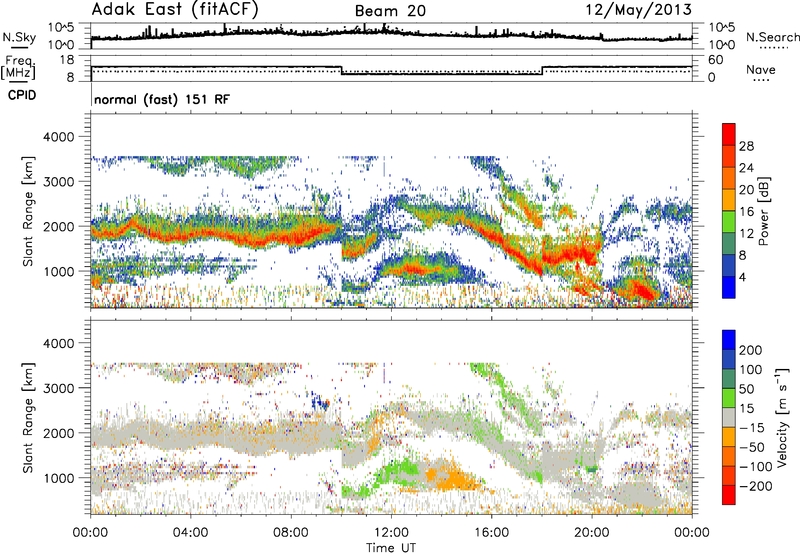This screenshot has height=554, width=800.
Task: Select the '16' power colorbar value
Action: coord(746,212)
